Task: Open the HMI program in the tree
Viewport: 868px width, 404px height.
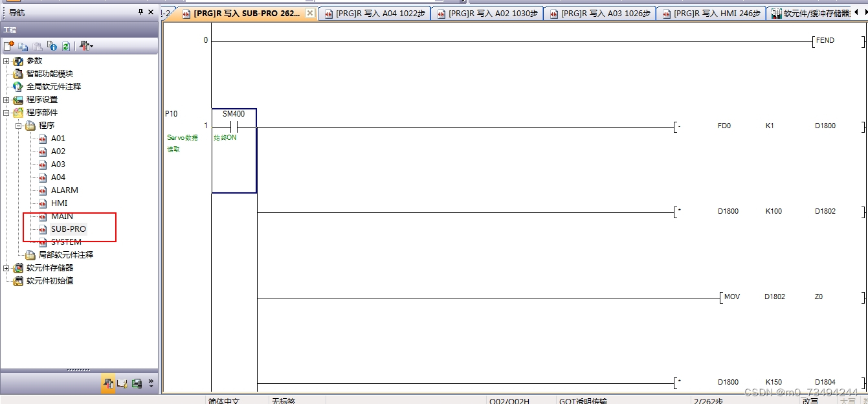Action: [x=60, y=203]
